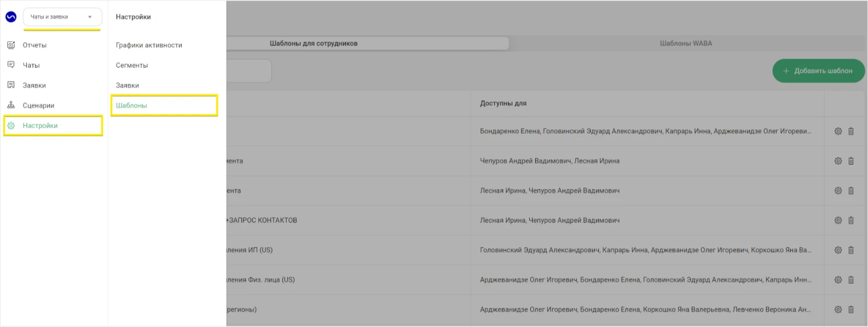Click the trash icon in the last visible row
This screenshot has height=327, width=868.
[851, 309]
